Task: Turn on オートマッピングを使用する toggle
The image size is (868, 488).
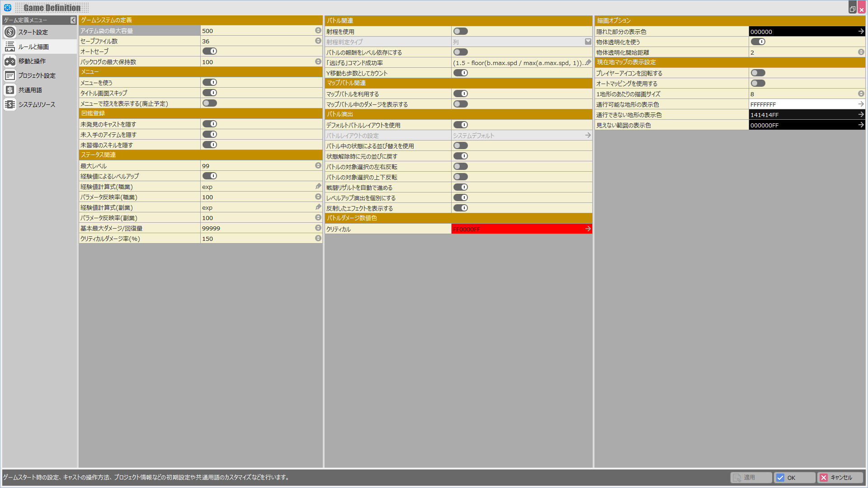Action: 758,84
